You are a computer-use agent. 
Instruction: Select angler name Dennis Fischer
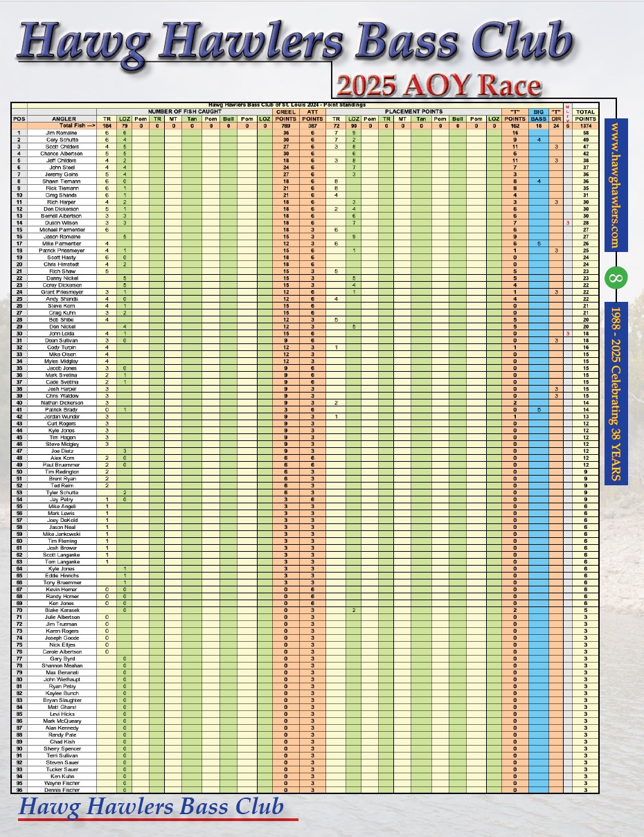[x=62, y=790]
